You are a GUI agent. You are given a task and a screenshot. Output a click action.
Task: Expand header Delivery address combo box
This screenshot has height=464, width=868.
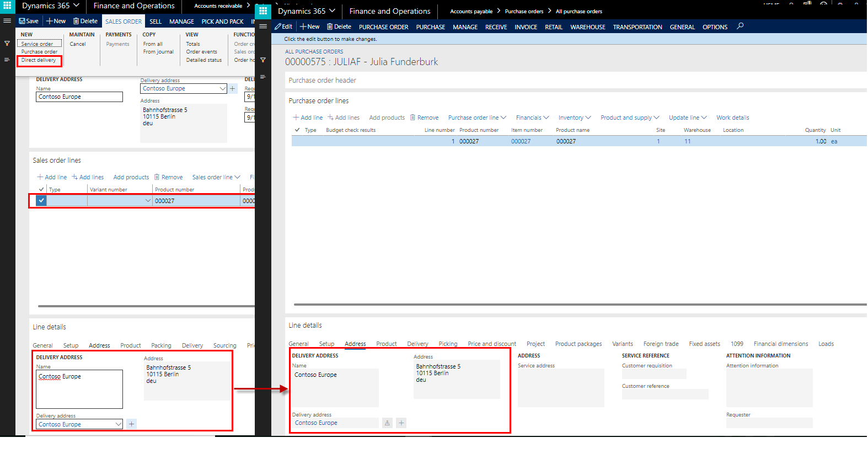pos(223,88)
